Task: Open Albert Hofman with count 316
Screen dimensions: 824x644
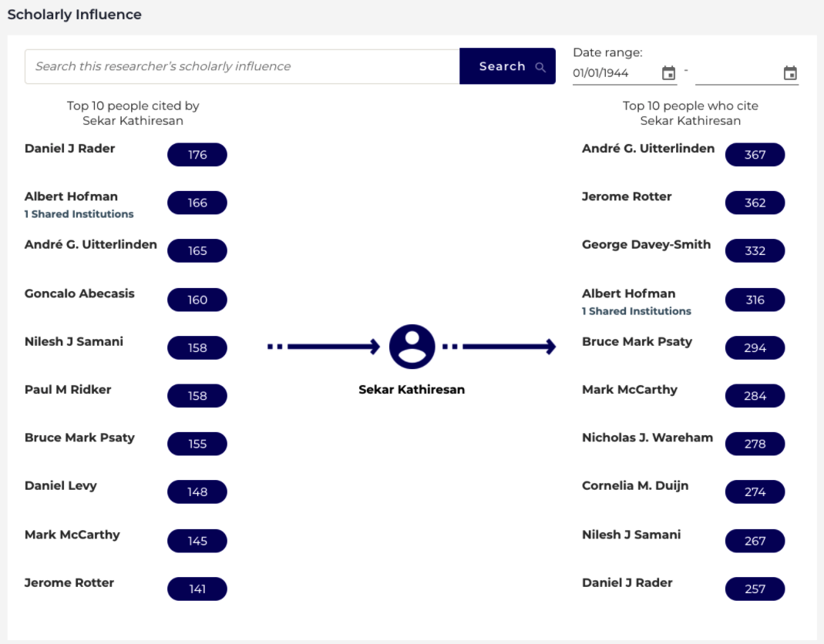Action: pyautogui.click(x=628, y=293)
